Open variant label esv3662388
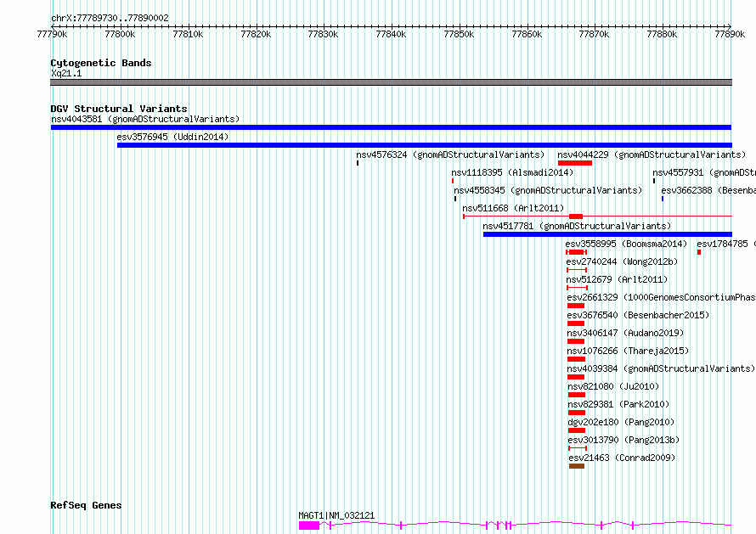 tap(708, 190)
